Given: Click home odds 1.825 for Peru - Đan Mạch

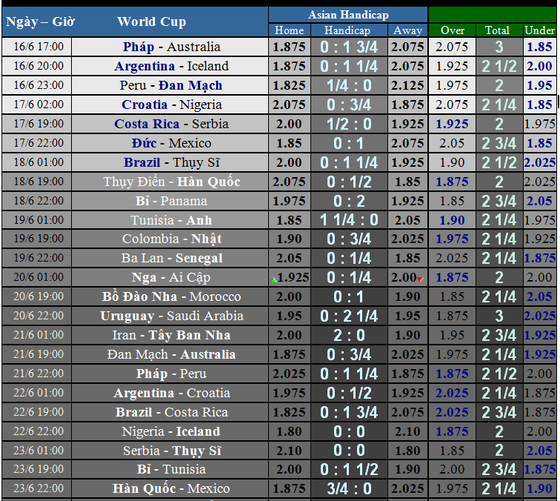Looking at the screenshot, I should [289, 85].
